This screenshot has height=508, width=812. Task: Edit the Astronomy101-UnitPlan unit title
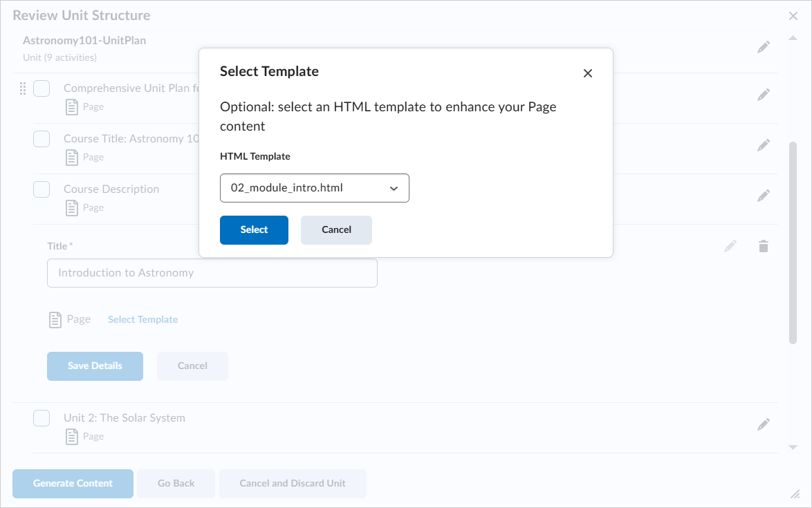tap(764, 48)
